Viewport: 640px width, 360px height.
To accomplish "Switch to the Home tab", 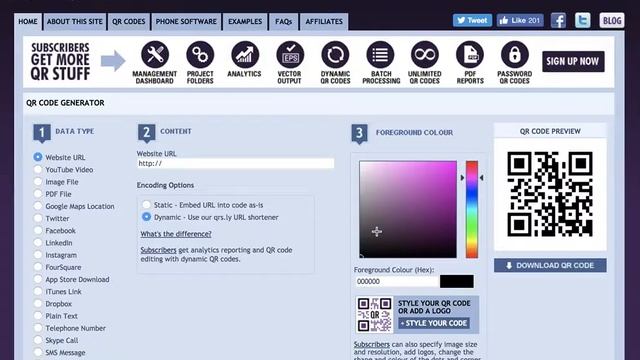I will (x=28, y=22).
